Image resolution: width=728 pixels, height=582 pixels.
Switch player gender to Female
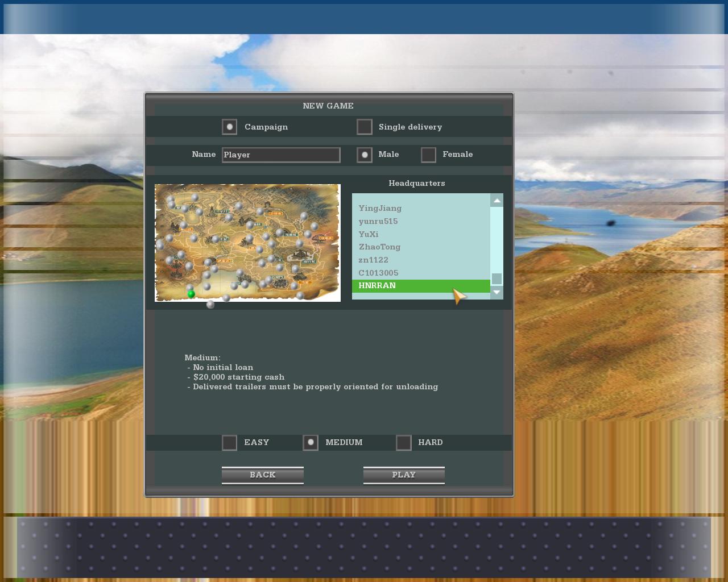click(x=429, y=155)
